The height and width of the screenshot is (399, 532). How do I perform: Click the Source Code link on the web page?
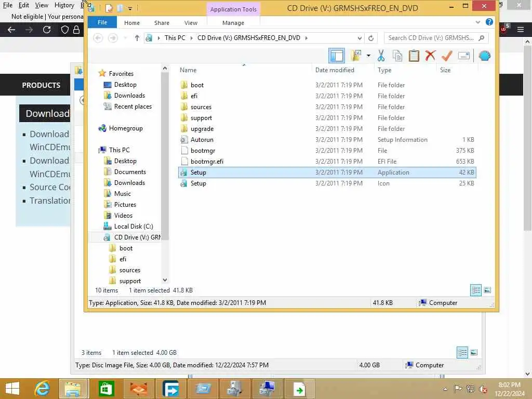50,187
